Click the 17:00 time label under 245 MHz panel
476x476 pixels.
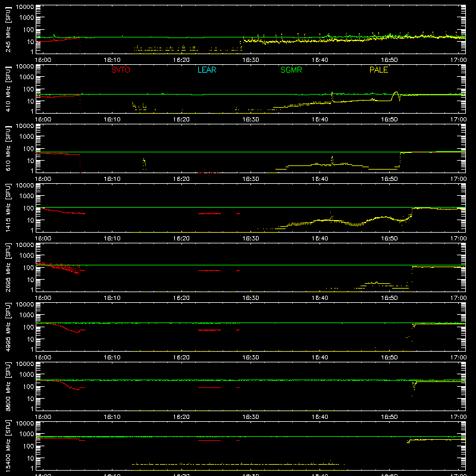point(458,60)
